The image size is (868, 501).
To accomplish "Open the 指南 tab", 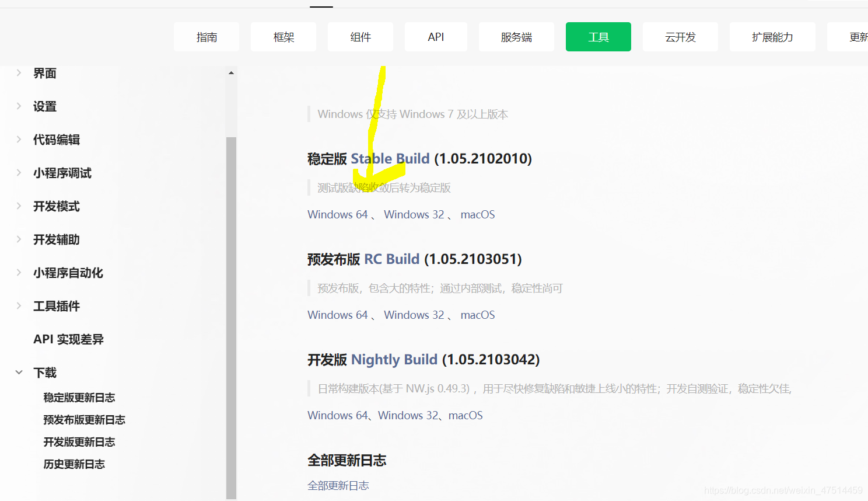I will 206,37.
